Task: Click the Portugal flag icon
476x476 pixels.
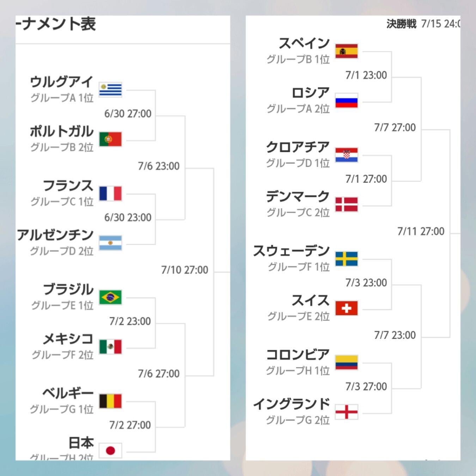Action: (x=110, y=139)
